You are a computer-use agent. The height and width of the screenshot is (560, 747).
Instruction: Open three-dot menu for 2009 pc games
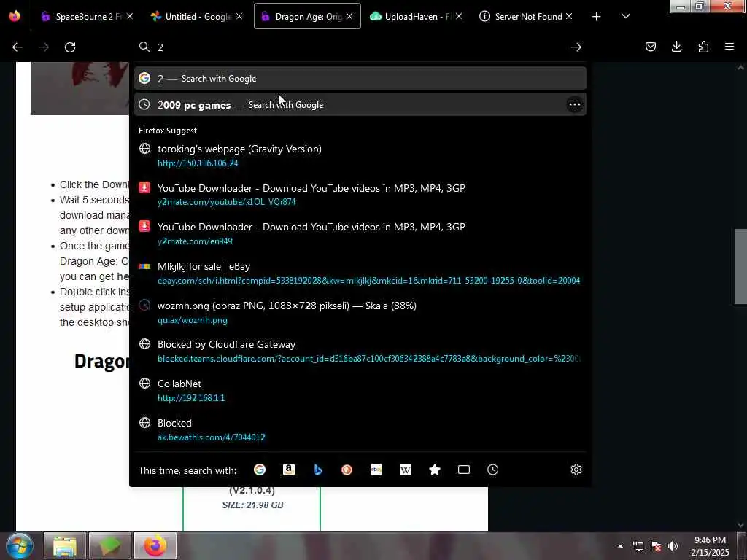tap(575, 105)
